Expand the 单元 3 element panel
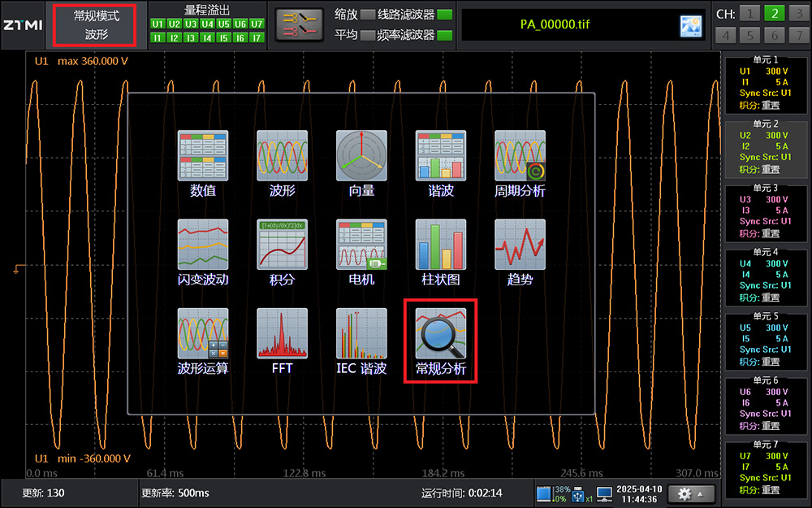This screenshot has width=812, height=508. click(764, 215)
